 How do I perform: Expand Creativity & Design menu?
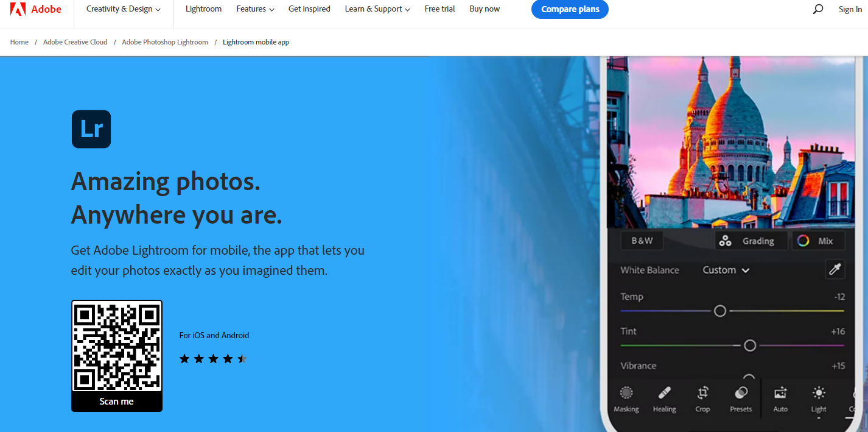coord(124,9)
